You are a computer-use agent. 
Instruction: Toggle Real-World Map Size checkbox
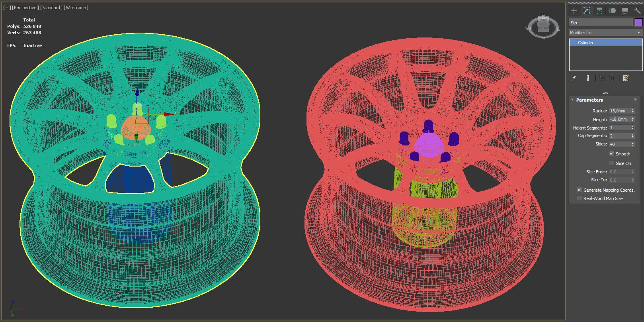click(x=580, y=198)
